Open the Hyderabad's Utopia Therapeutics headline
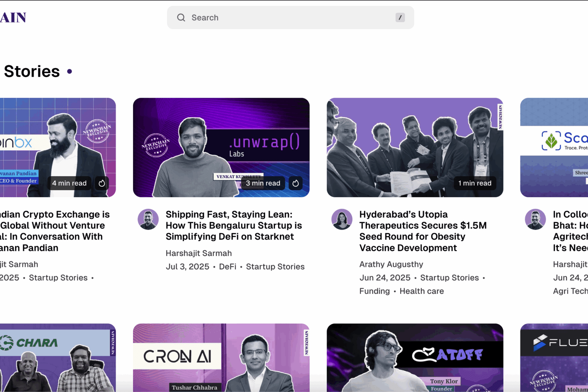 point(423,231)
